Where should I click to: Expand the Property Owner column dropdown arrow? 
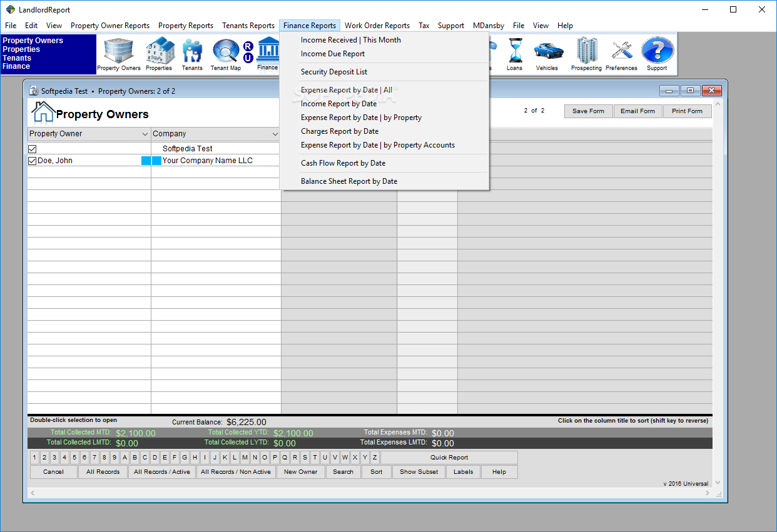point(145,134)
